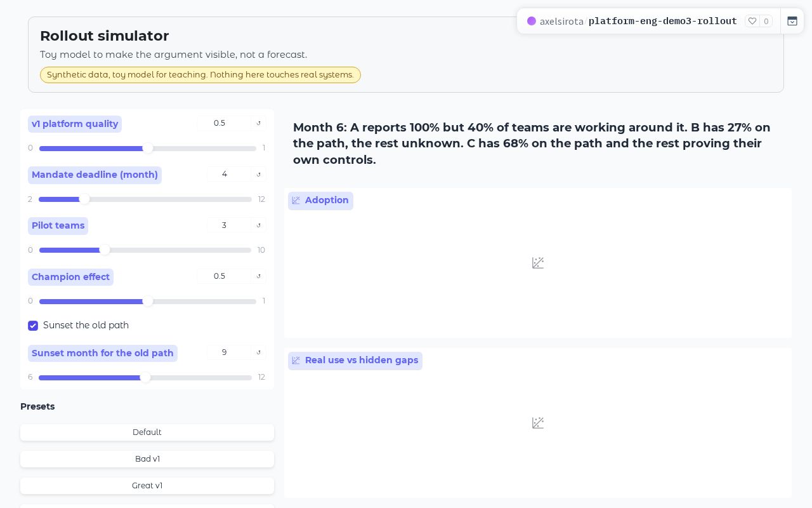This screenshot has width=812, height=508.
Task: Apply the Great v1 preset
Action: (147, 486)
